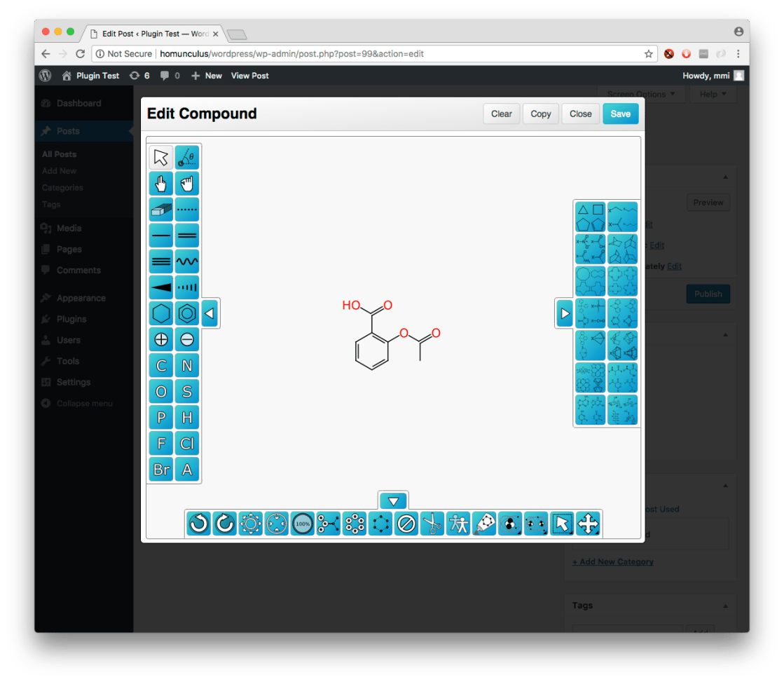This screenshot has height=682, width=784.
Task: Reset zoom with the 100% icon
Action: pyautogui.click(x=303, y=524)
